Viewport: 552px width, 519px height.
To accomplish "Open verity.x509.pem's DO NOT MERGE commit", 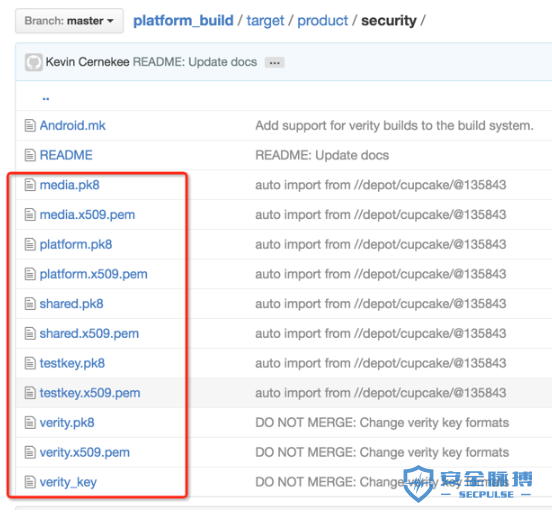I will (x=382, y=452).
